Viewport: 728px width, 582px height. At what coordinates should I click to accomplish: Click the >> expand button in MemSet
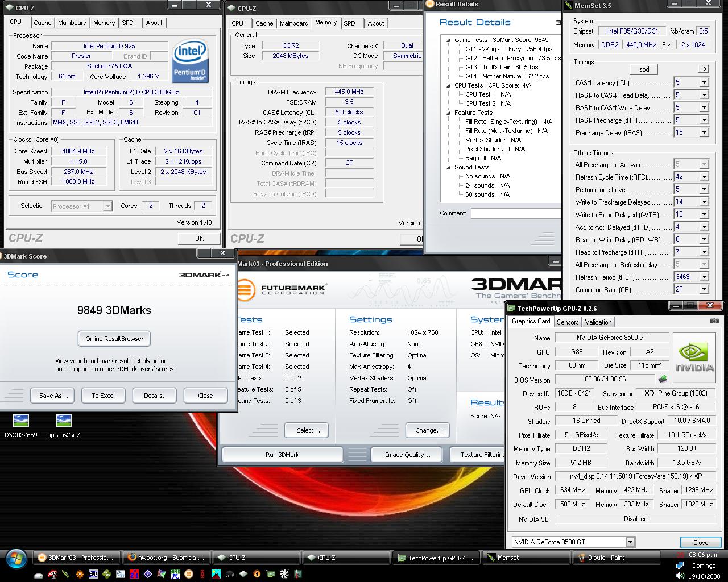[x=704, y=69]
